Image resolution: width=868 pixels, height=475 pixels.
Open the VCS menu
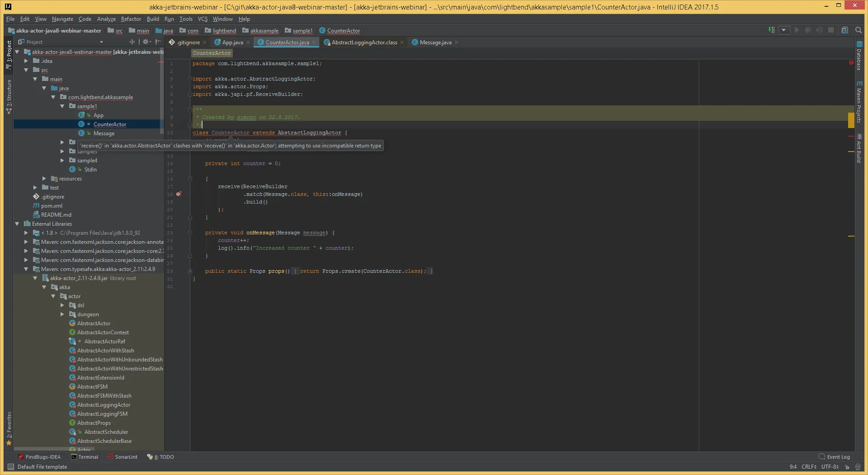[x=203, y=19]
